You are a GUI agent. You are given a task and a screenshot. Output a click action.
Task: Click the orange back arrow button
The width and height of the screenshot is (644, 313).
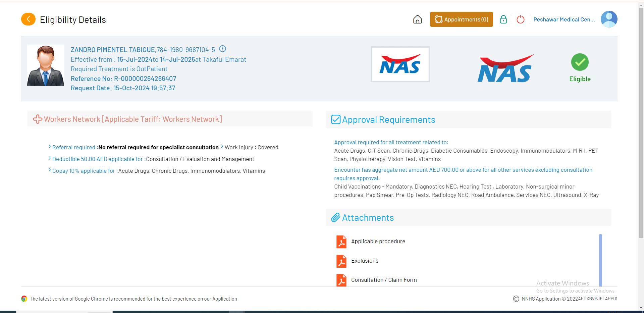(x=28, y=19)
